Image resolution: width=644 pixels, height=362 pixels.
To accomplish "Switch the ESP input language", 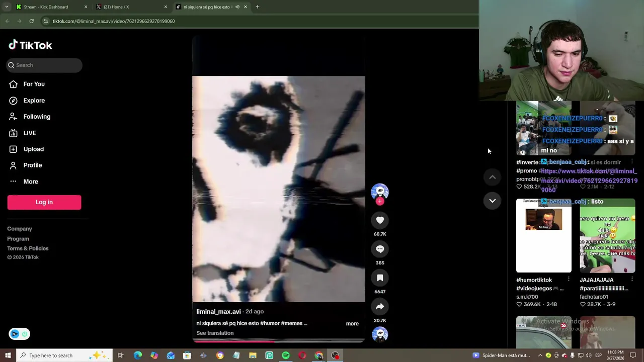I will (598, 355).
